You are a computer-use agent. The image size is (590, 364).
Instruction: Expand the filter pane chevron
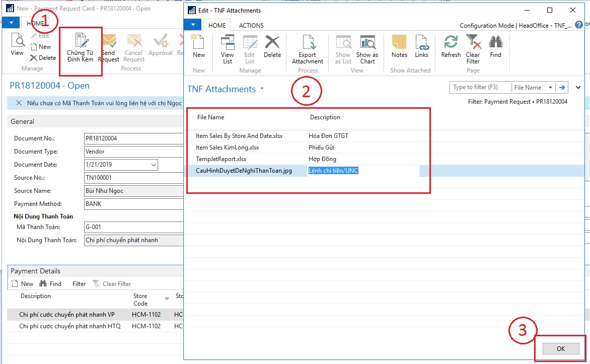pos(578,87)
